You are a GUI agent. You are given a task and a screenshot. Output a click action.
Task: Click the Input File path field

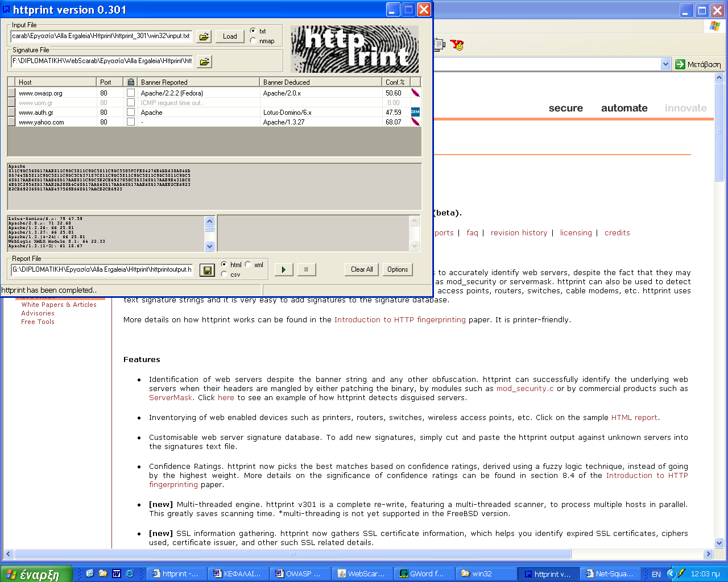click(102, 36)
